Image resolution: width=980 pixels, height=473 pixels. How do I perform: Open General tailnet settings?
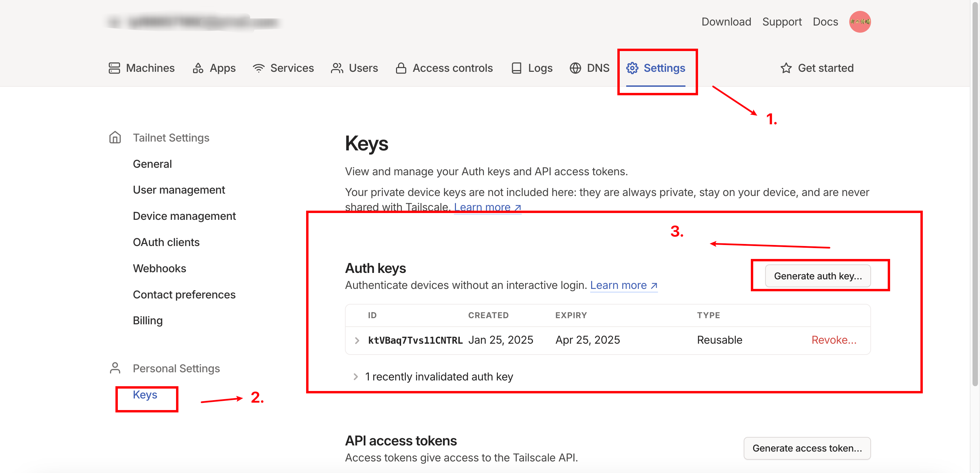click(x=152, y=164)
